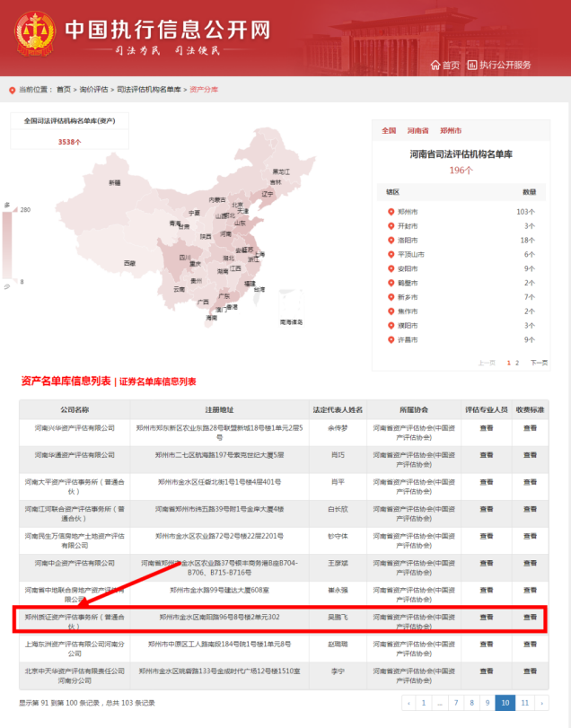Select the 郑州市 tab in the region panel

coord(451,130)
